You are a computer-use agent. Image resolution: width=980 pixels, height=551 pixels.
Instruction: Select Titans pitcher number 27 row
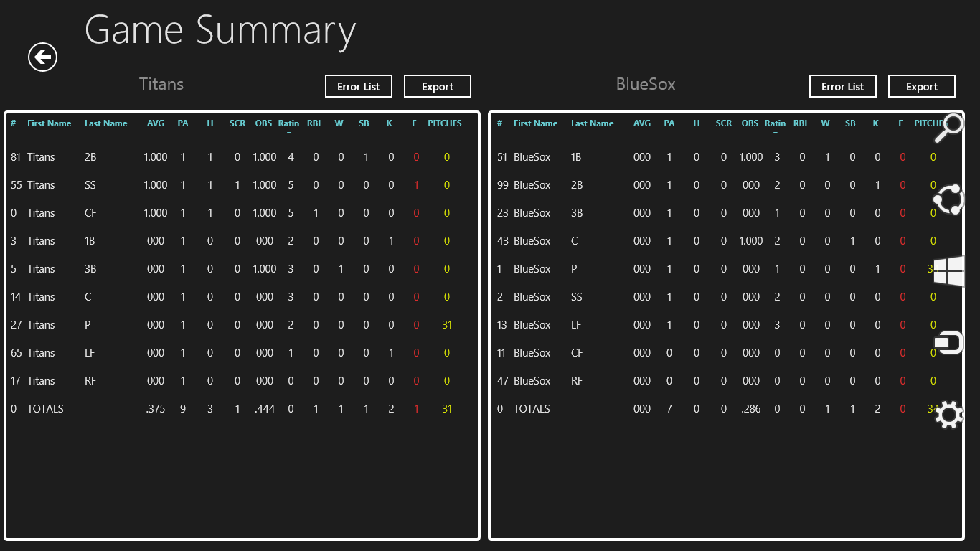click(x=215, y=324)
